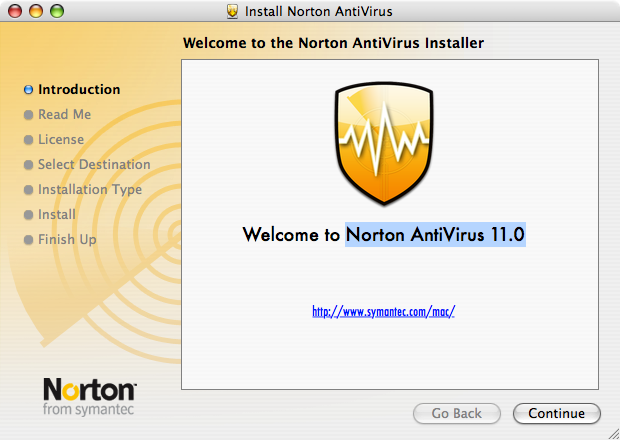Image resolution: width=620 pixels, height=440 pixels.
Task: Click the Norton from symantec logo
Action: click(x=89, y=396)
